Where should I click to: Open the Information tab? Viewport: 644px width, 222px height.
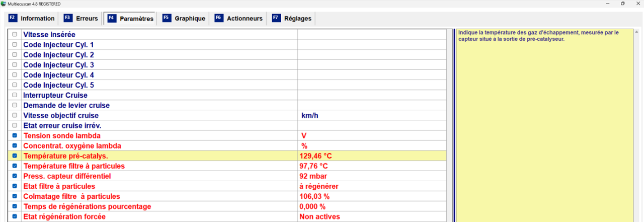(37, 19)
